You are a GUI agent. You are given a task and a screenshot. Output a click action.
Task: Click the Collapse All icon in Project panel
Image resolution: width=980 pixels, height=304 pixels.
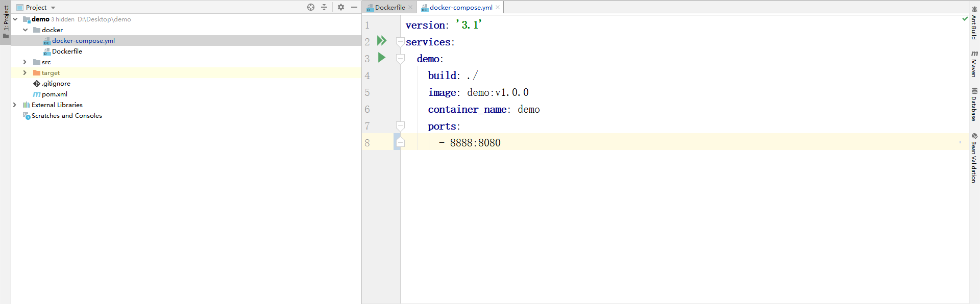point(324,7)
